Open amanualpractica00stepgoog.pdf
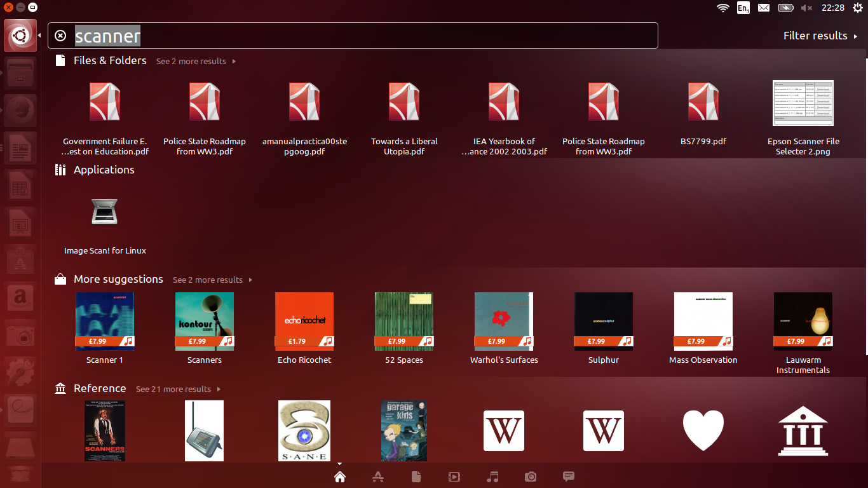868x488 pixels. pyautogui.click(x=304, y=118)
